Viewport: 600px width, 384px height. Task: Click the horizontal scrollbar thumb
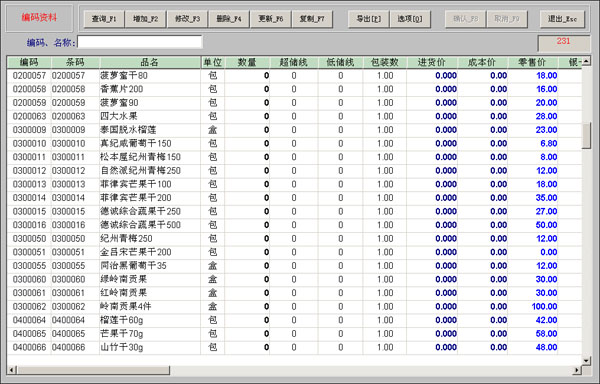coord(93,370)
